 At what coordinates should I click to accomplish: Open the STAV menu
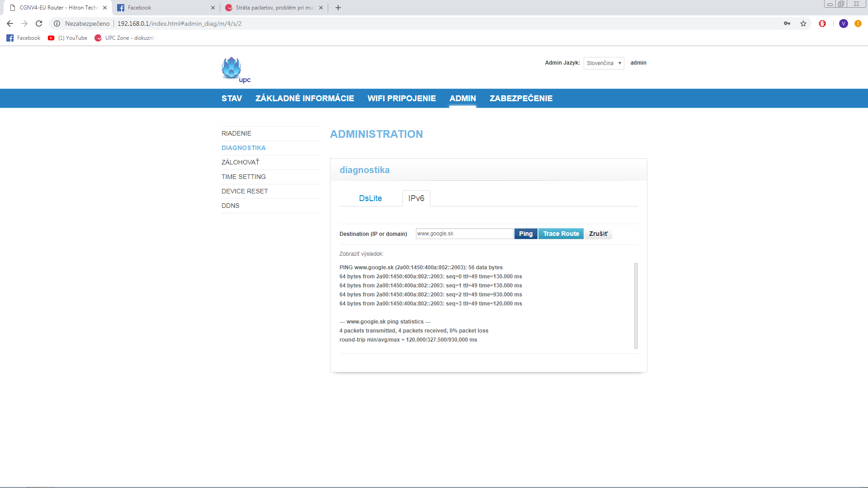[231, 99]
